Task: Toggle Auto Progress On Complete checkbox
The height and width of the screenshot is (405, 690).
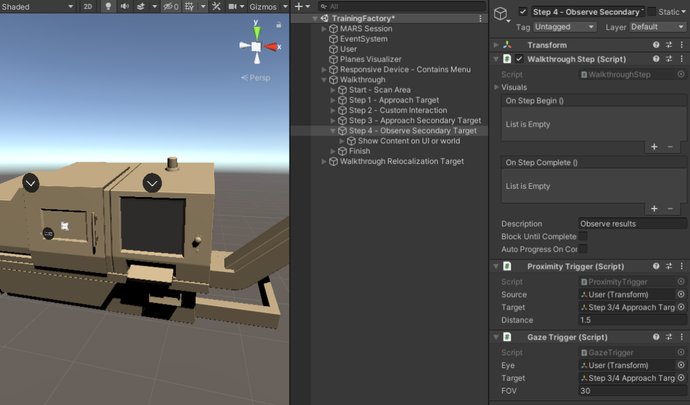Action: pyautogui.click(x=583, y=250)
